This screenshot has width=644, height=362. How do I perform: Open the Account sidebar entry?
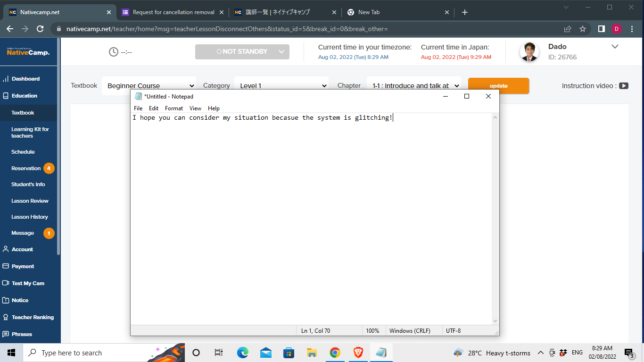tap(22, 249)
